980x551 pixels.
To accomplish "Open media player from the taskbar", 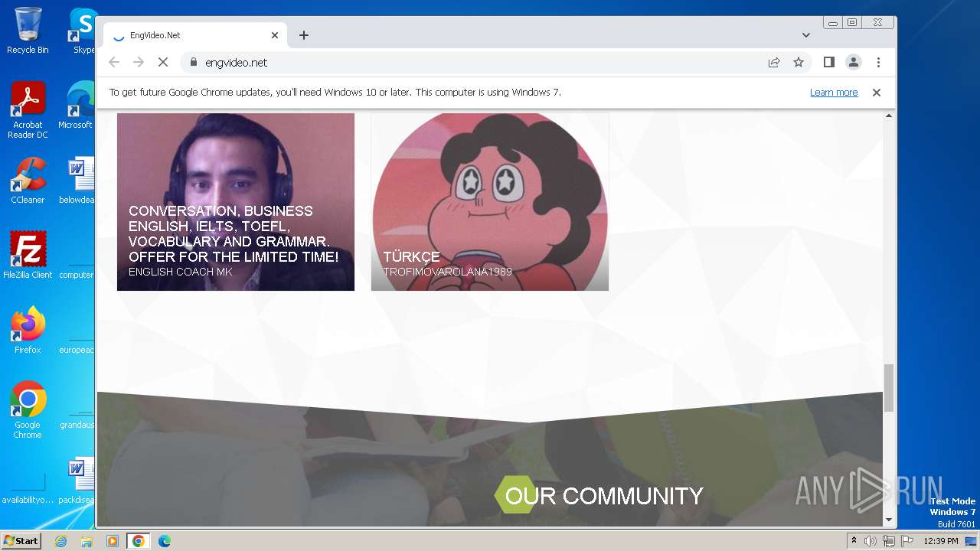I will click(113, 541).
